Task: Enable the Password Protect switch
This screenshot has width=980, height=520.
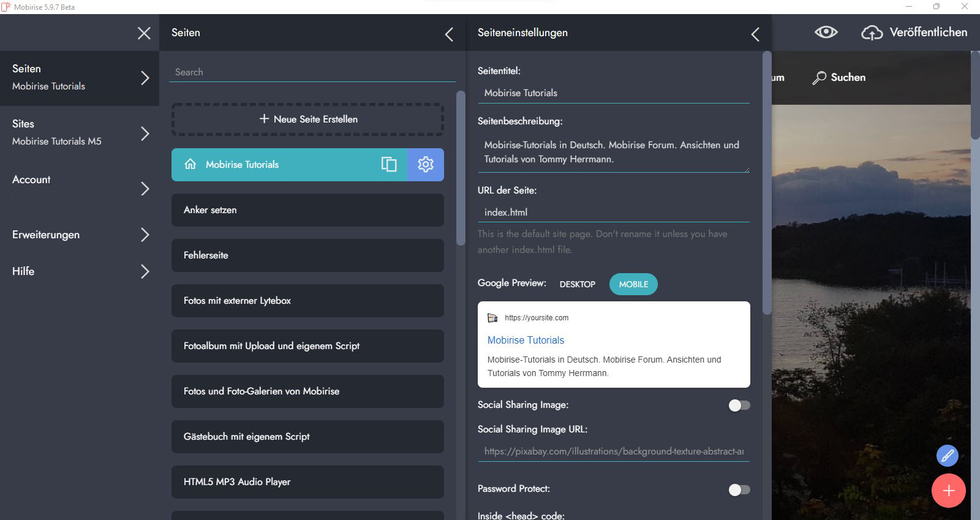Action: [739, 489]
